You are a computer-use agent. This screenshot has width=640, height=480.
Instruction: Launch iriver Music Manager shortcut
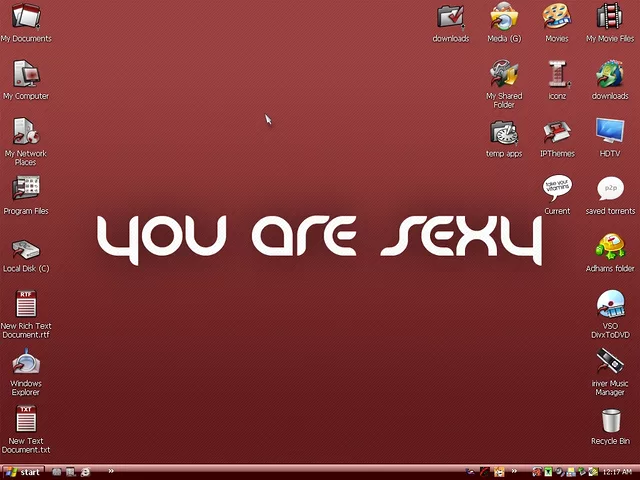[610, 371]
